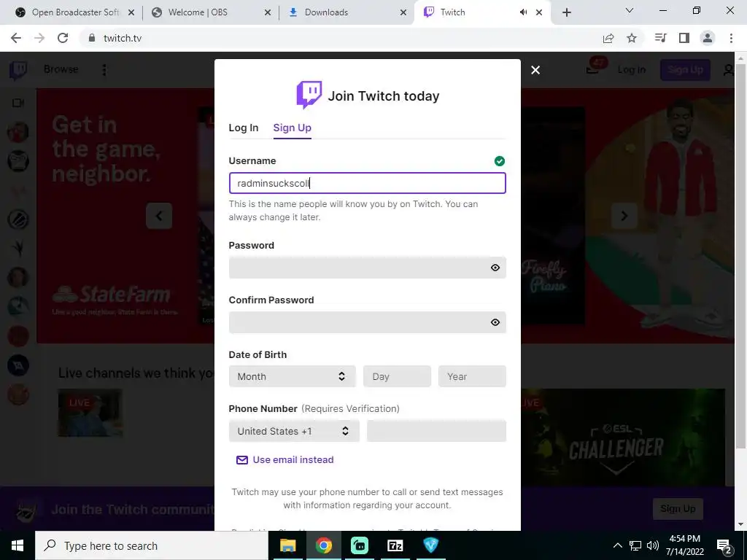Choose Use email instead link

(293, 459)
